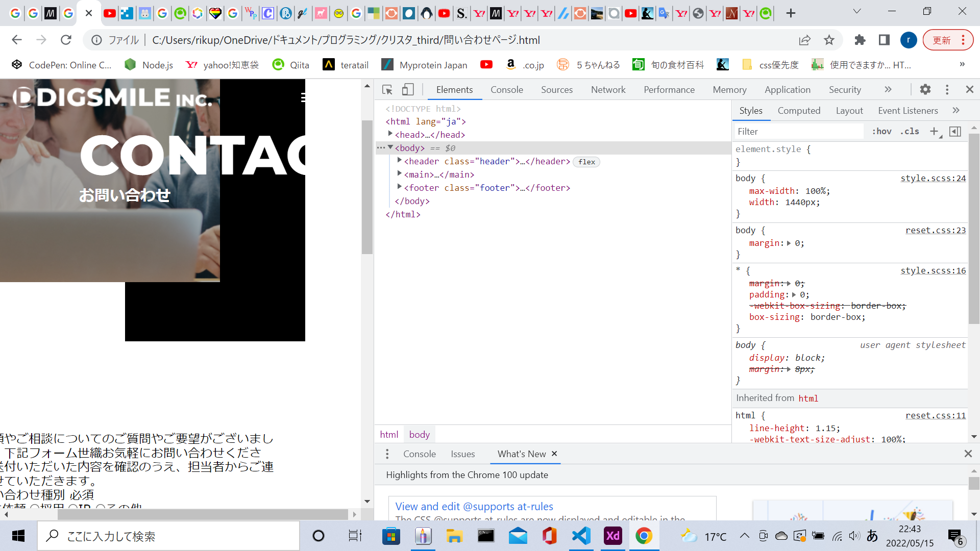980x551 pixels.
Task: Toggle the .cls class editor
Action: coord(910,132)
